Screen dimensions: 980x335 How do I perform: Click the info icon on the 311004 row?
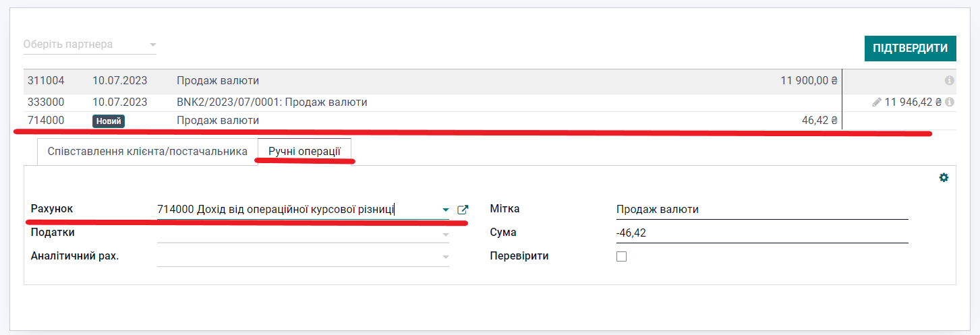click(949, 81)
